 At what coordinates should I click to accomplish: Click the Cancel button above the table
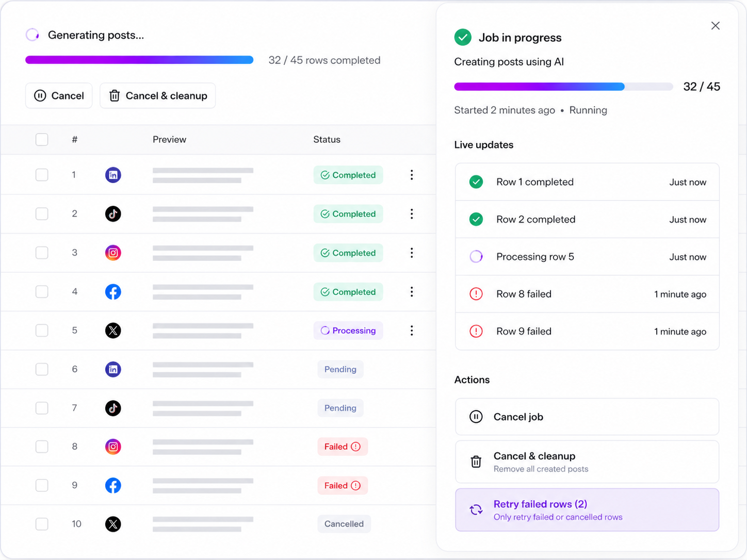[x=59, y=96]
